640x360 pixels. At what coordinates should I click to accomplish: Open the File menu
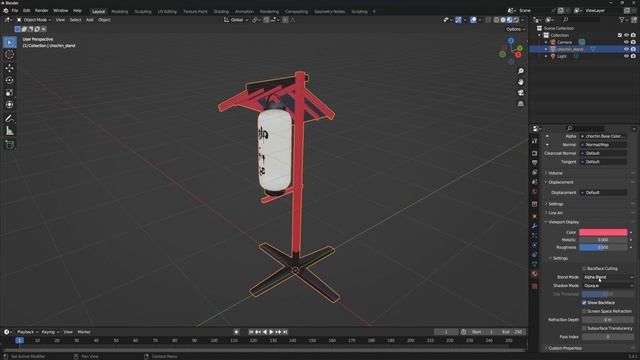coord(15,11)
